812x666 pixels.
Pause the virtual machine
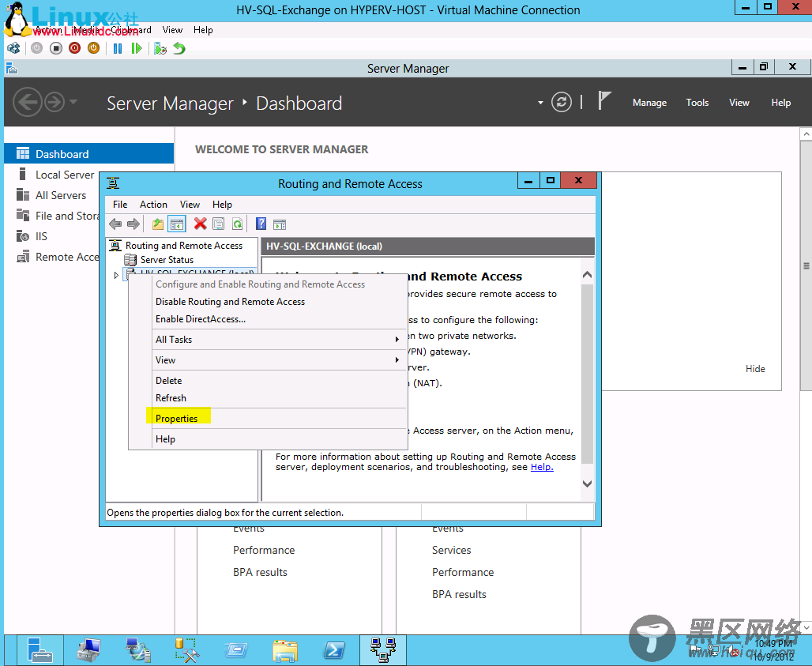point(118,49)
